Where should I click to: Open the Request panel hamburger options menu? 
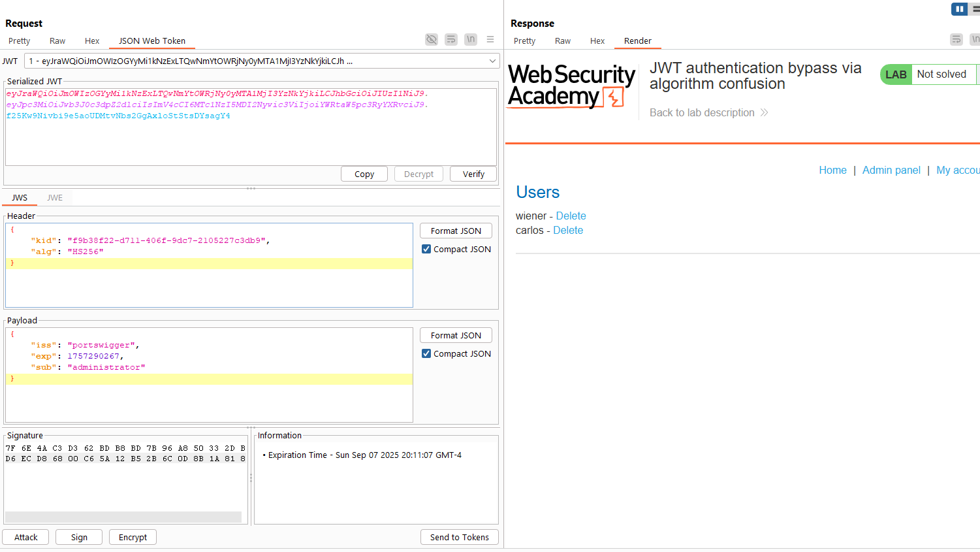point(490,40)
